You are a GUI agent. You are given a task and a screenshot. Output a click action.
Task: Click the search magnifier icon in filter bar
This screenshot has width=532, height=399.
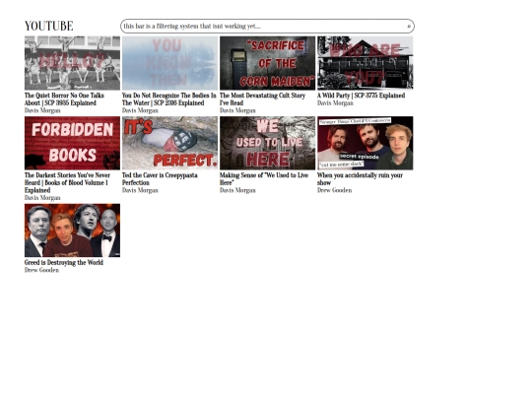pyautogui.click(x=409, y=27)
